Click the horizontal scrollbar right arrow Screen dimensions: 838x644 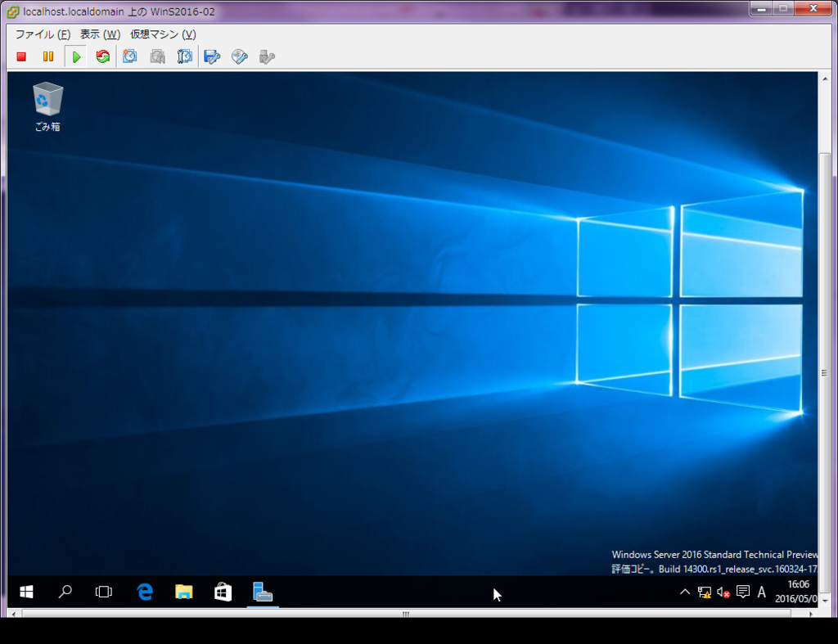810,613
